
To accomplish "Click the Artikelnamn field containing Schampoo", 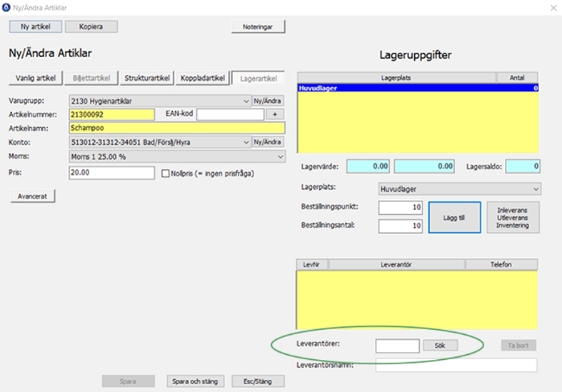I will pyautogui.click(x=177, y=128).
